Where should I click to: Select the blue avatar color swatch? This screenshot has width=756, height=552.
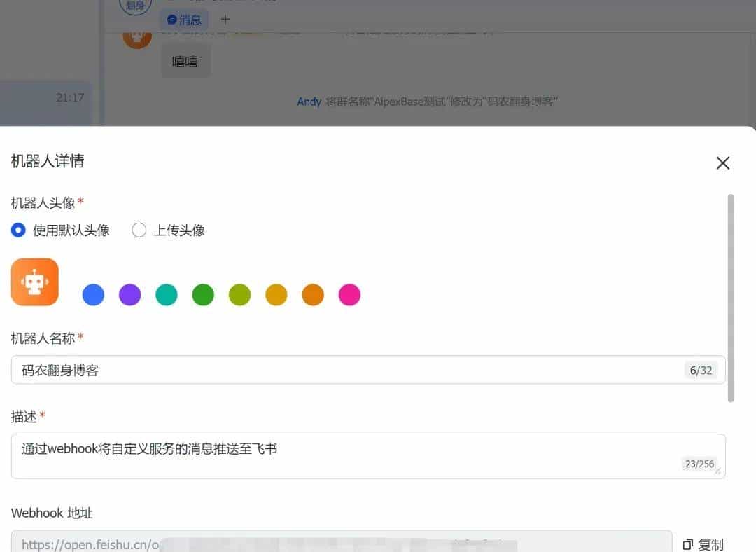pyautogui.click(x=93, y=295)
